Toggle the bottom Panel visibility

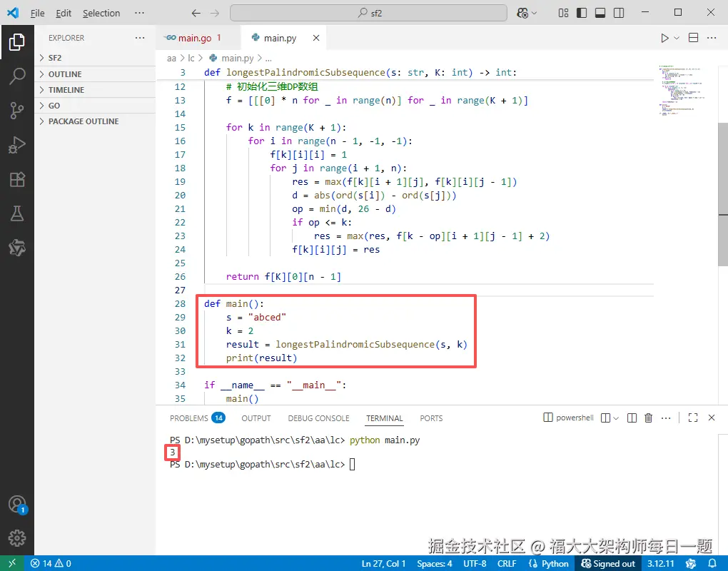tap(600, 13)
